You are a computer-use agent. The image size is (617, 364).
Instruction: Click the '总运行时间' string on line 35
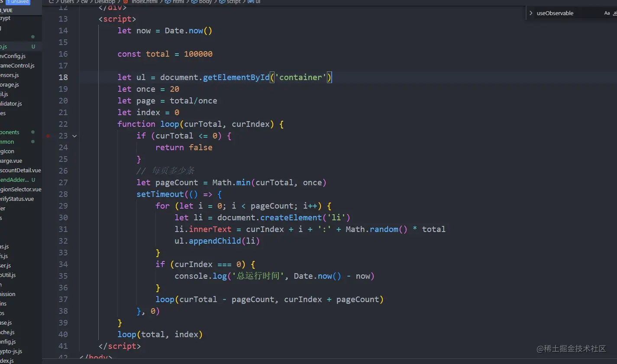258,276
